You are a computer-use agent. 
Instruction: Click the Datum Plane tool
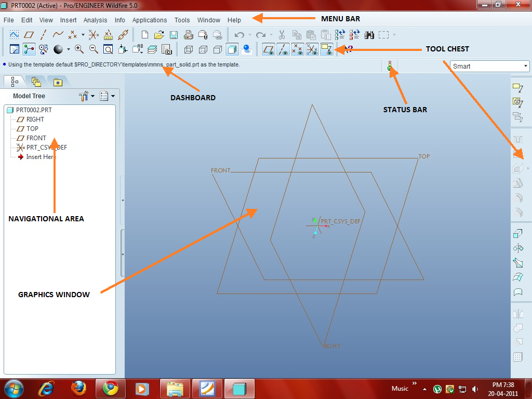29,35
